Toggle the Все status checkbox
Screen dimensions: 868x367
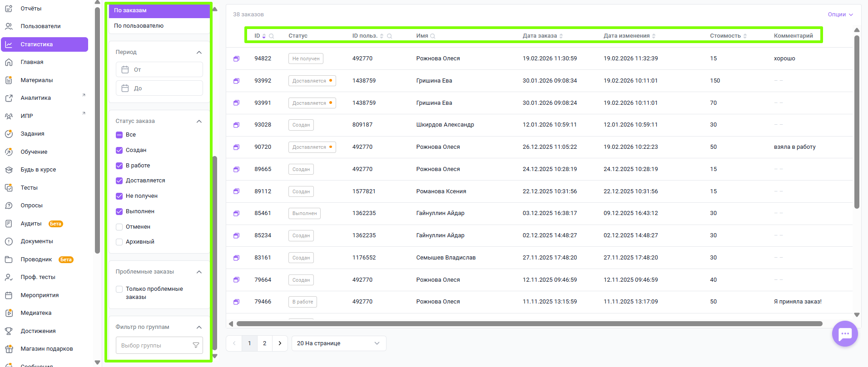pyautogui.click(x=119, y=135)
